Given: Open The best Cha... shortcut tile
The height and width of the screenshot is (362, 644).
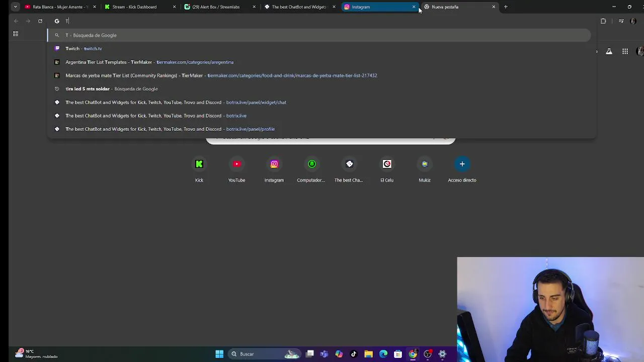Looking at the screenshot, I should pyautogui.click(x=349, y=170).
